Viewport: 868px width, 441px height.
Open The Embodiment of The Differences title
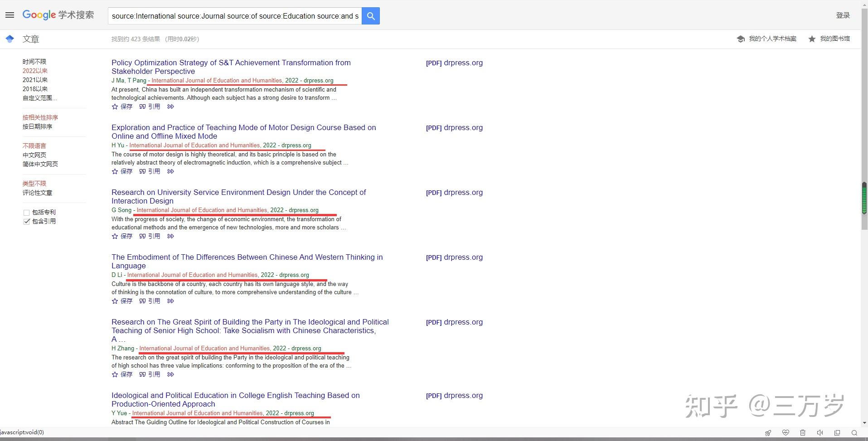click(x=247, y=262)
